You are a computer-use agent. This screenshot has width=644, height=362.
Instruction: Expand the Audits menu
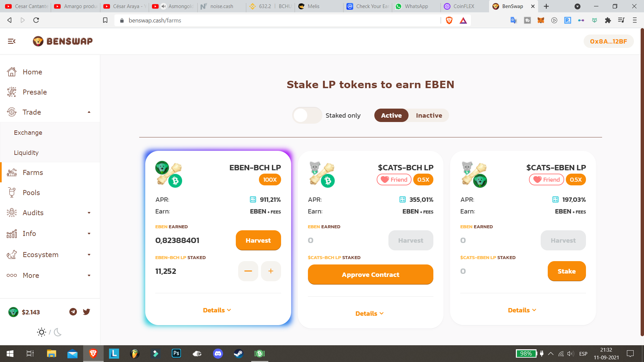pyautogui.click(x=50, y=213)
